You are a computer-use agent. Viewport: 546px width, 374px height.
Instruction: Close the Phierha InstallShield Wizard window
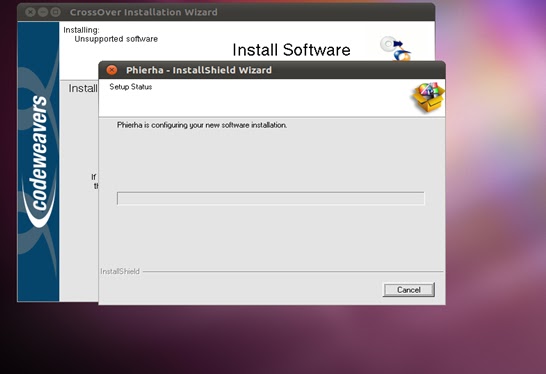tap(111, 70)
